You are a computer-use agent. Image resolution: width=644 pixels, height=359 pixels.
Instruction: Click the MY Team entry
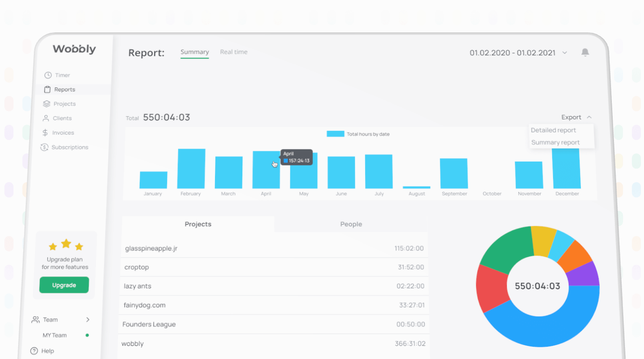point(55,335)
